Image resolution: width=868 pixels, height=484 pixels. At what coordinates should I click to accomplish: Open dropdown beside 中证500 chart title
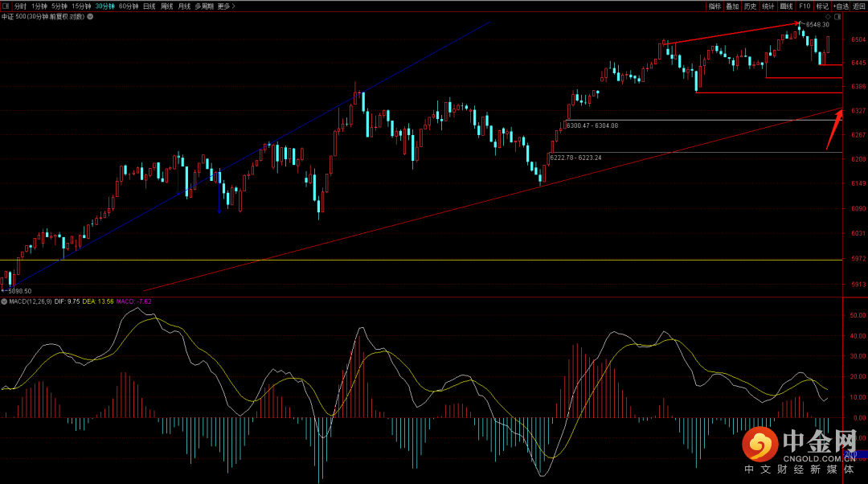(90, 17)
